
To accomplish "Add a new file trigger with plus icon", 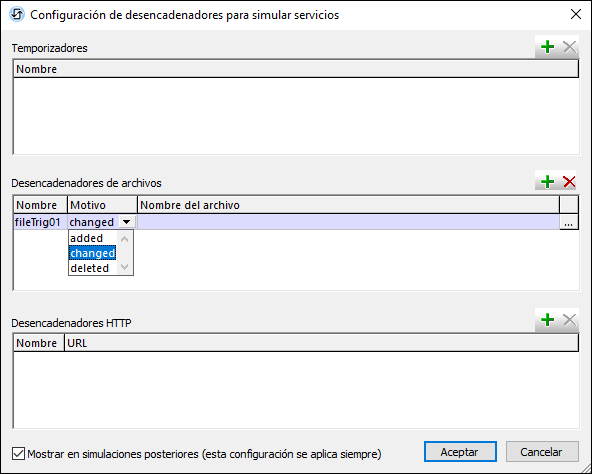I will coord(547,182).
